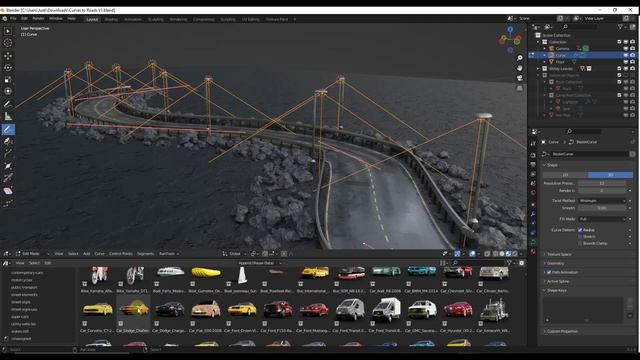Hide Curve object with eye icon
Image resolution: width=640 pixels, height=360 pixels.
tap(626, 55)
